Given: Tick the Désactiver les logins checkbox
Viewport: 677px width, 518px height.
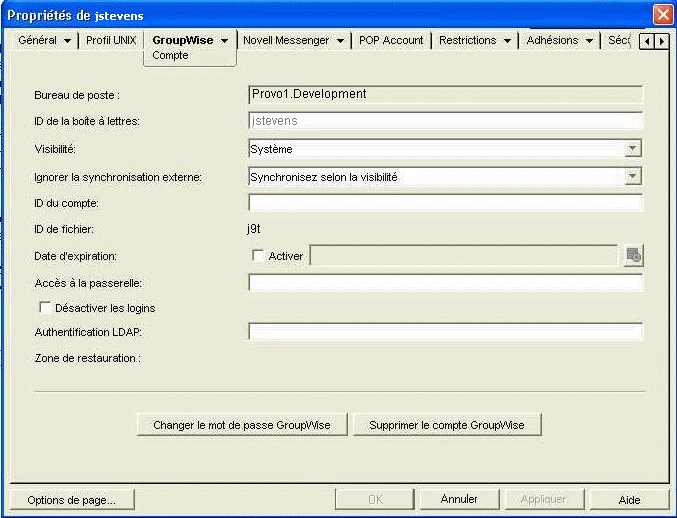Looking at the screenshot, I should 45,307.
